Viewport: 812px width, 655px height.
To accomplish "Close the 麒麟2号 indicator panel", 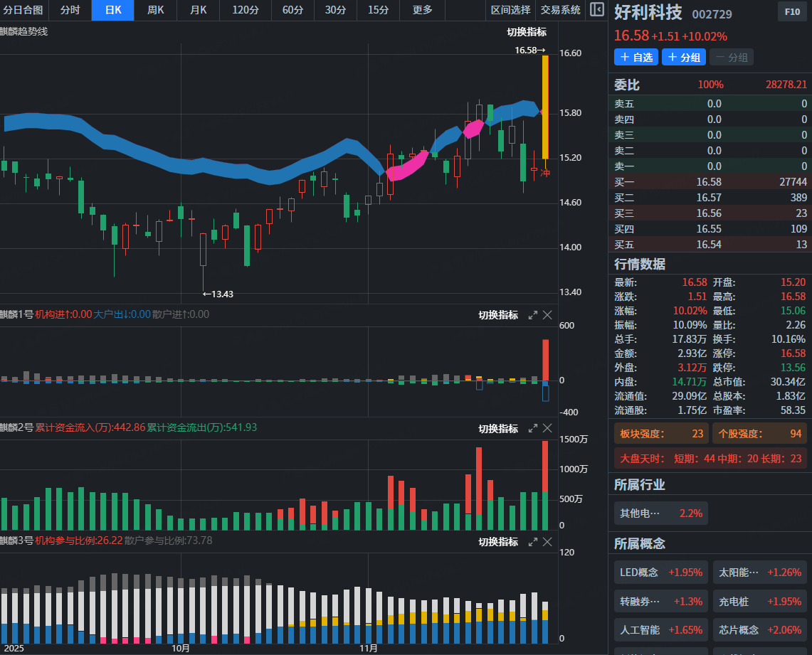I will pyautogui.click(x=547, y=428).
